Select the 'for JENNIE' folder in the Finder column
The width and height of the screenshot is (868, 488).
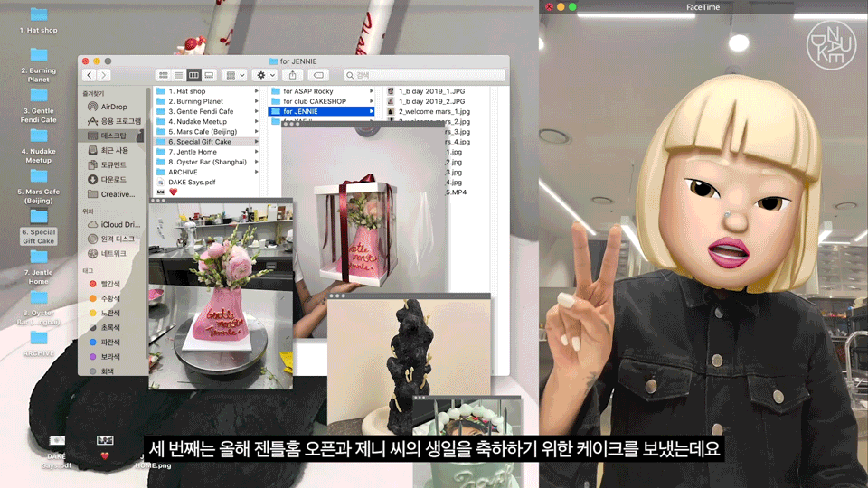pos(322,111)
